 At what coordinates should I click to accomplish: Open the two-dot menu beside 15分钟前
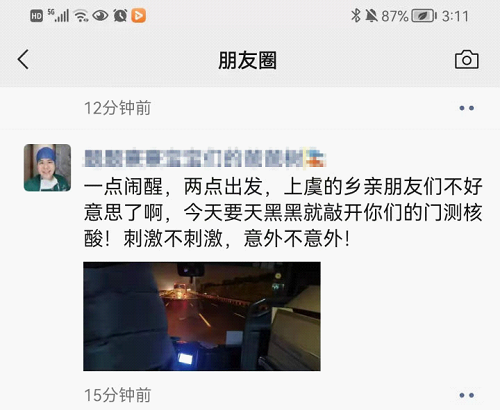click(466, 395)
